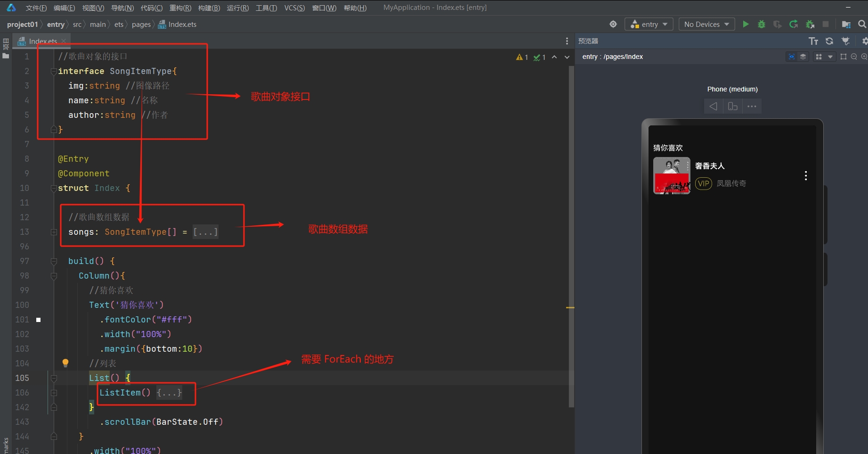Open the entry module run configuration selector
This screenshot has height=454, width=868.
point(649,24)
